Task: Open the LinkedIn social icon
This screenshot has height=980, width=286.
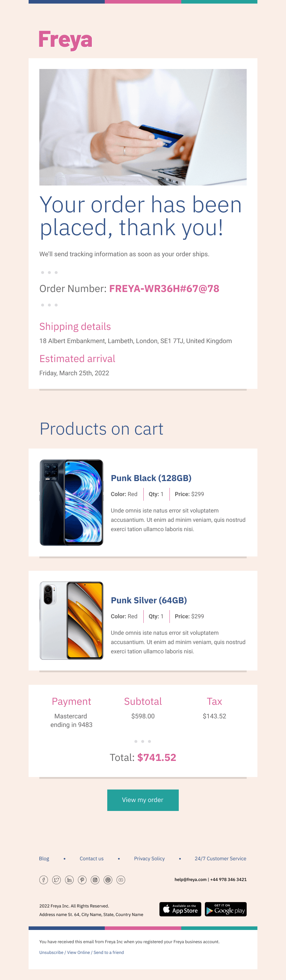Action: click(x=69, y=880)
